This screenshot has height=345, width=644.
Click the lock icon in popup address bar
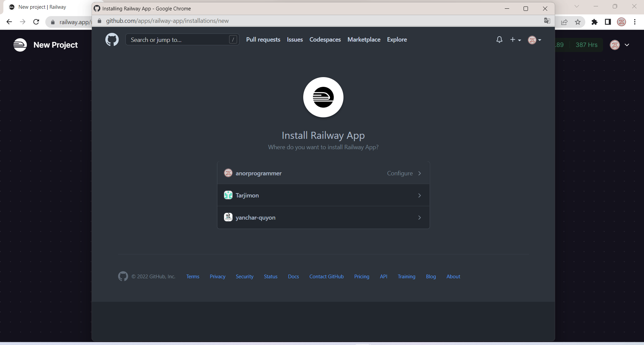(99, 21)
